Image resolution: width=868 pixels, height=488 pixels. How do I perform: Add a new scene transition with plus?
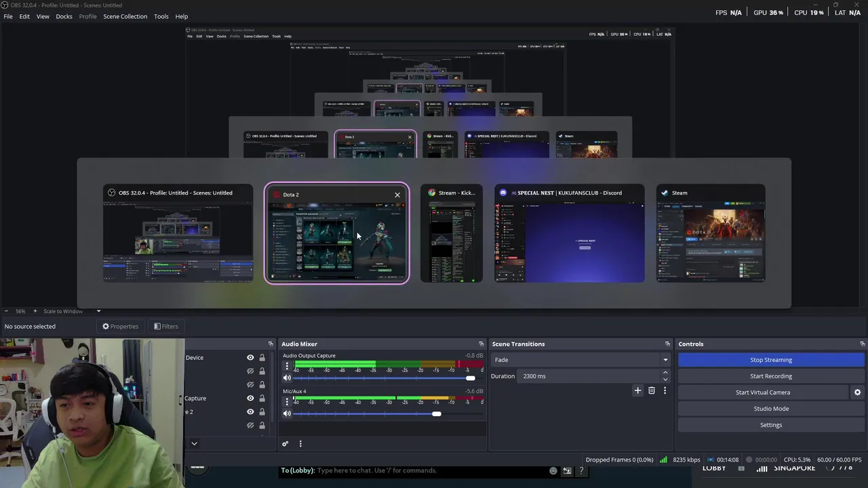pyautogui.click(x=637, y=390)
